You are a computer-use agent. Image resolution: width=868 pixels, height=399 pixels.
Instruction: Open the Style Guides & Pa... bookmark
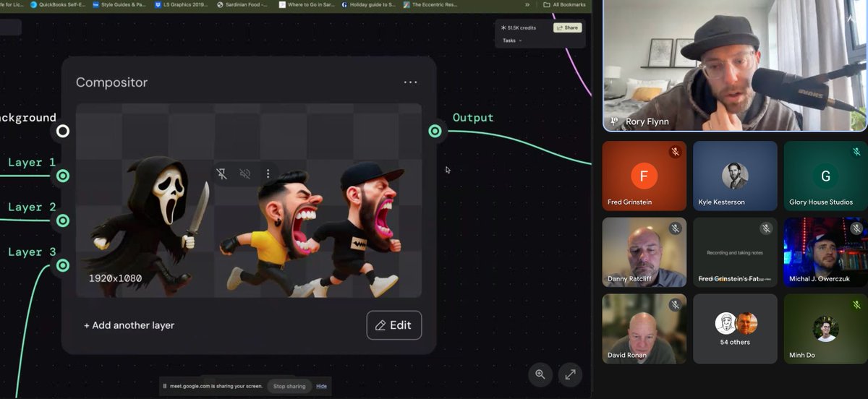[x=118, y=4]
